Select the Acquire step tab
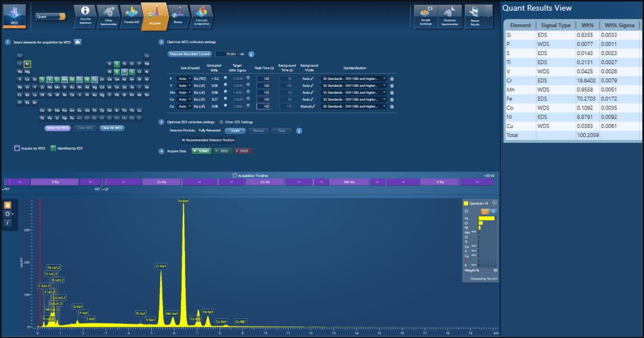 click(155, 16)
